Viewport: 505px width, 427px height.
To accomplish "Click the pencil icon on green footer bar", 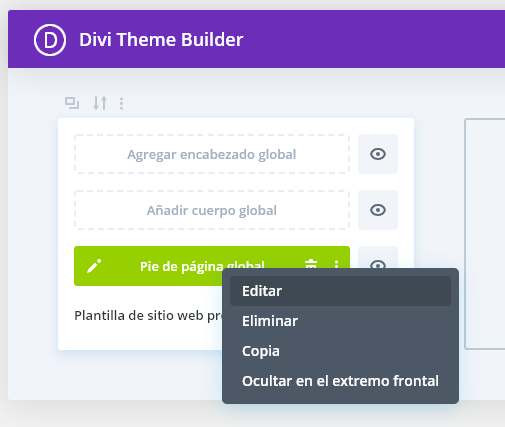I will 94,266.
